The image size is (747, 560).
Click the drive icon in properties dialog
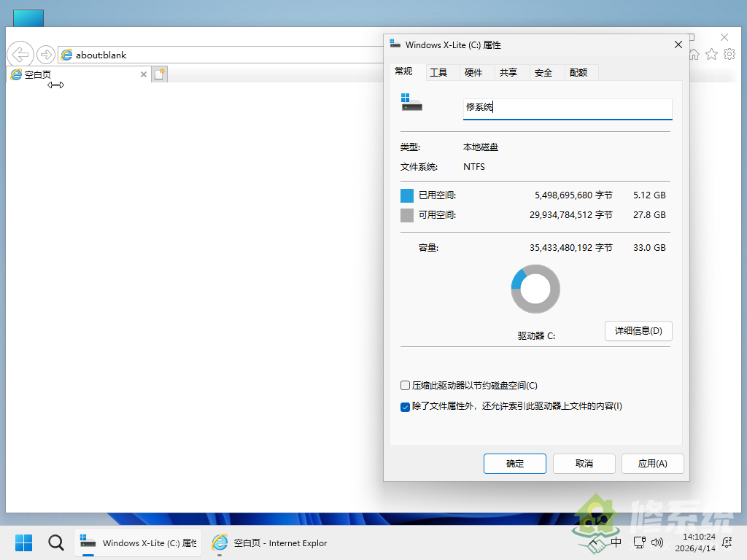pos(411,104)
